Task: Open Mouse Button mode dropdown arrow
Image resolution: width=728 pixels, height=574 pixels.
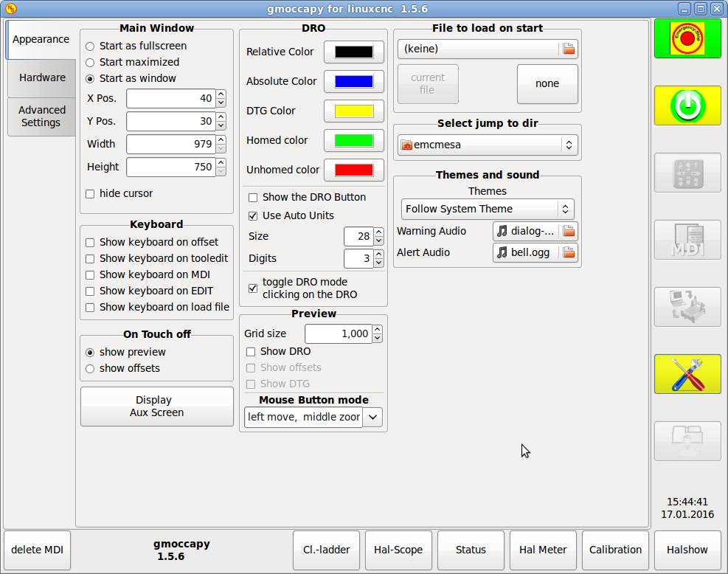Action: [372, 417]
